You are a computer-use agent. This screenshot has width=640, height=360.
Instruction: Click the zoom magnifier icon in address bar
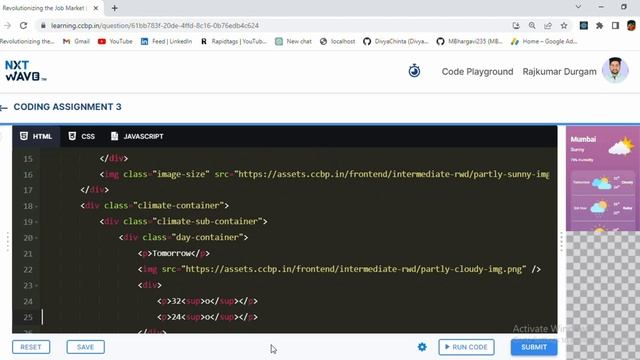pos(532,25)
